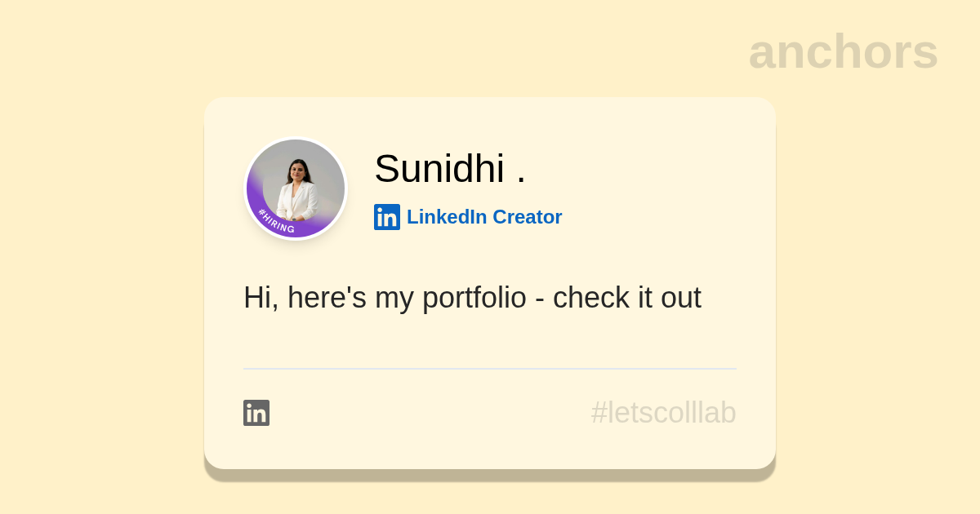The height and width of the screenshot is (514, 980).
Task: Click the #HIRING badge on the avatar
Action: point(276,222)
